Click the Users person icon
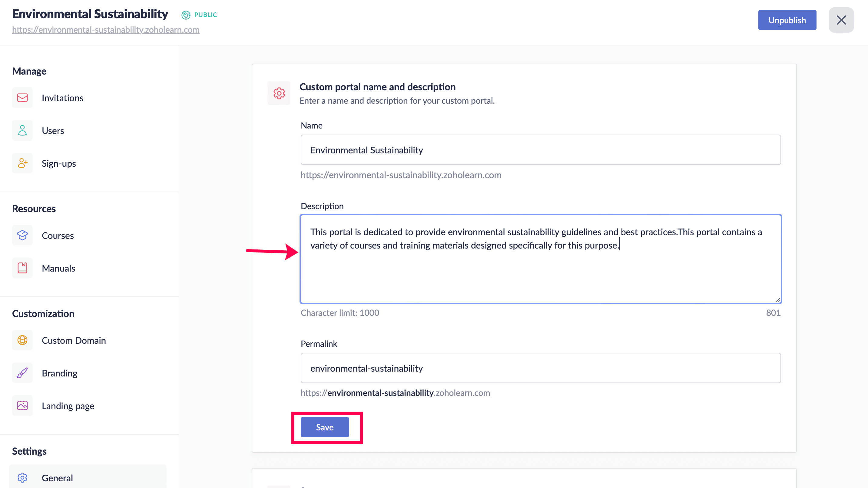 point(22,131)
